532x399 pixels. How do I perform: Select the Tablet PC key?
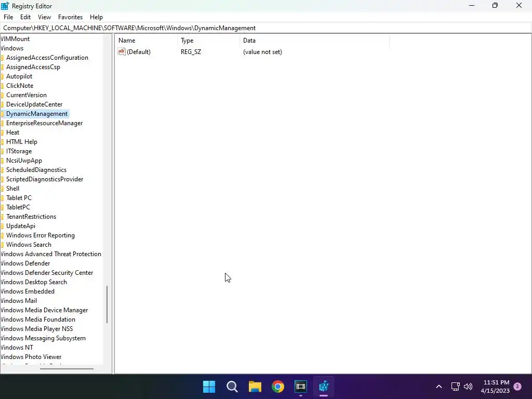point(19,197)
